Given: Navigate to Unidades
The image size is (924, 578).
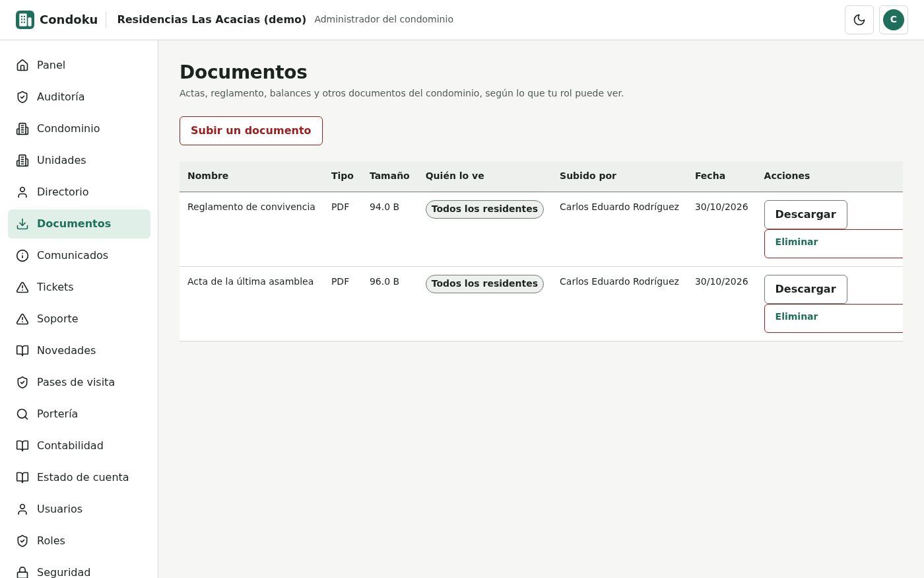Looking at the screenshot, I should pyautogui.click(x=79, y=161).
